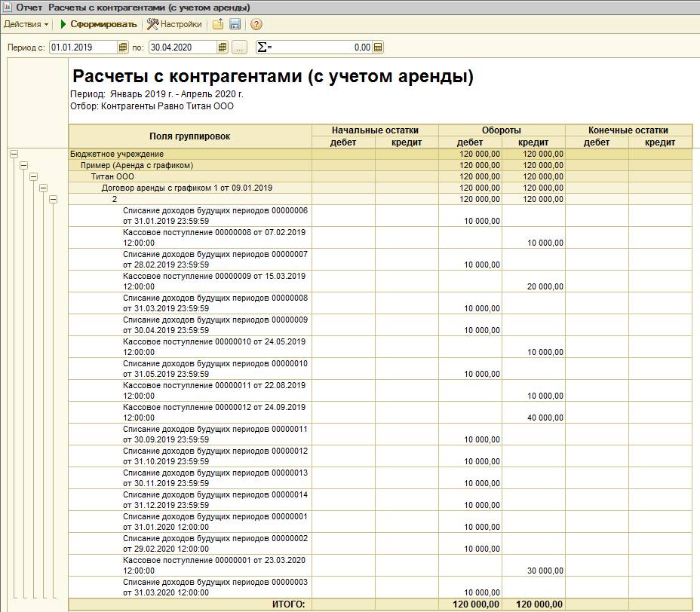Select Кассовое поступление 00000008 от 07.02.2019
The width and height of the screenshot is (700, 612).
[380, 237]
